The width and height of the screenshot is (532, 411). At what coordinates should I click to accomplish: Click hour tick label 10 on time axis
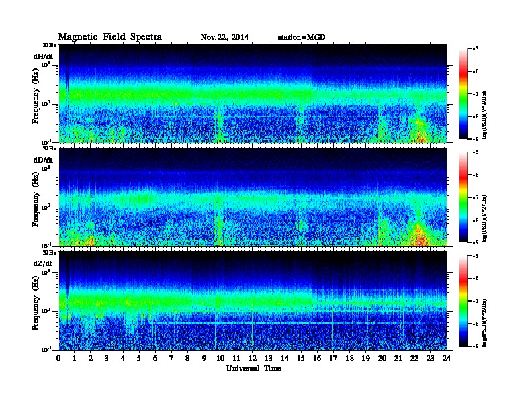point(220,358)
